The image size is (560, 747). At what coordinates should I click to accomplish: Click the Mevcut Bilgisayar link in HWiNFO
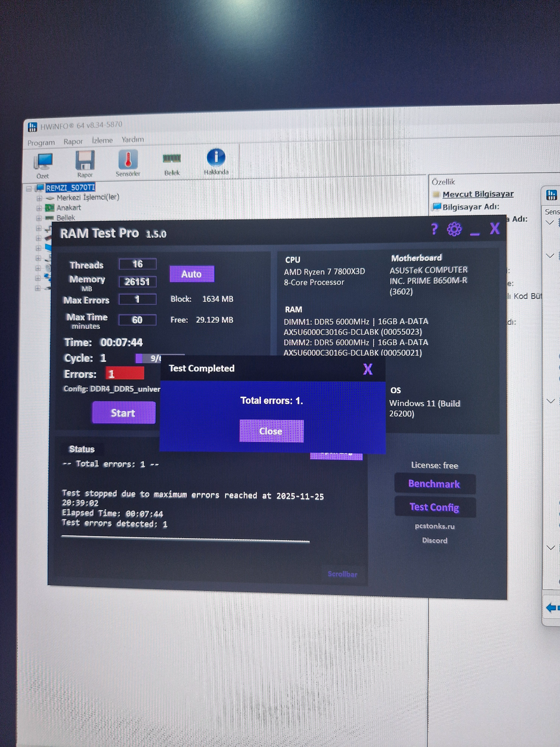point(478,194)
